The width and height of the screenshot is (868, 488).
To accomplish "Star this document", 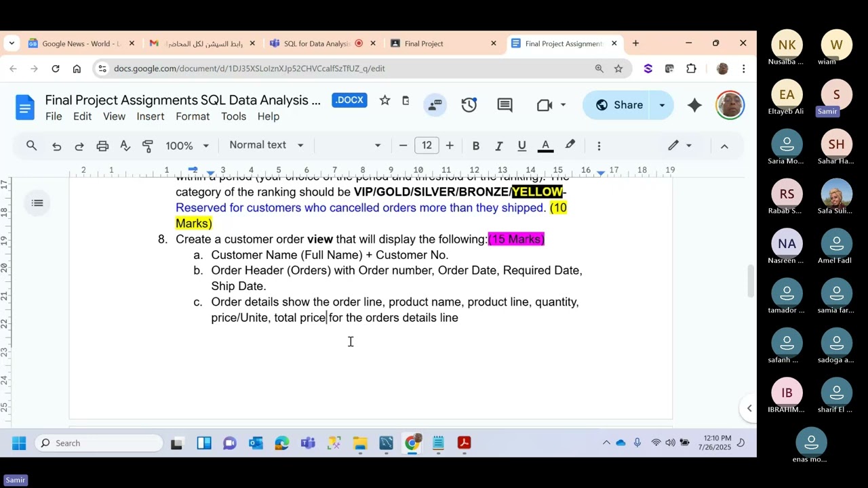I will pos(384,100).
